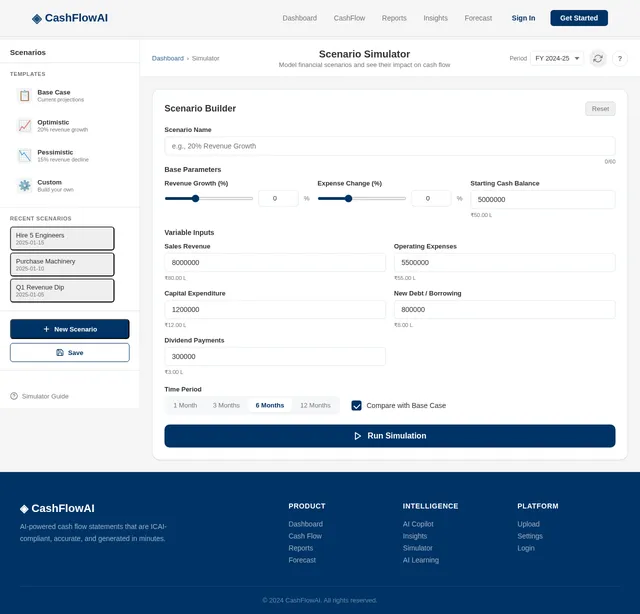Choose the Optimistic template
This screenshot has height=614, width=640.
[x=69, y=125]
